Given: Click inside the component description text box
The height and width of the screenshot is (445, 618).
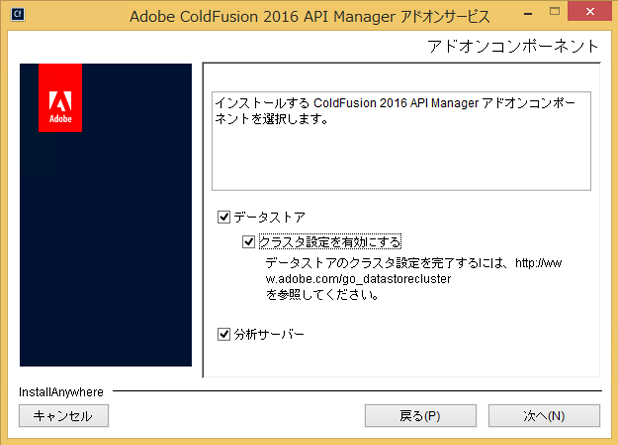Looking at the screenshot, I should 400,150.
